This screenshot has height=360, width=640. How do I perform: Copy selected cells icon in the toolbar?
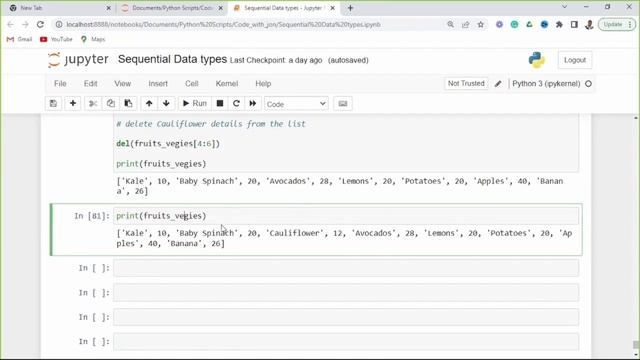tap(111, 104)
